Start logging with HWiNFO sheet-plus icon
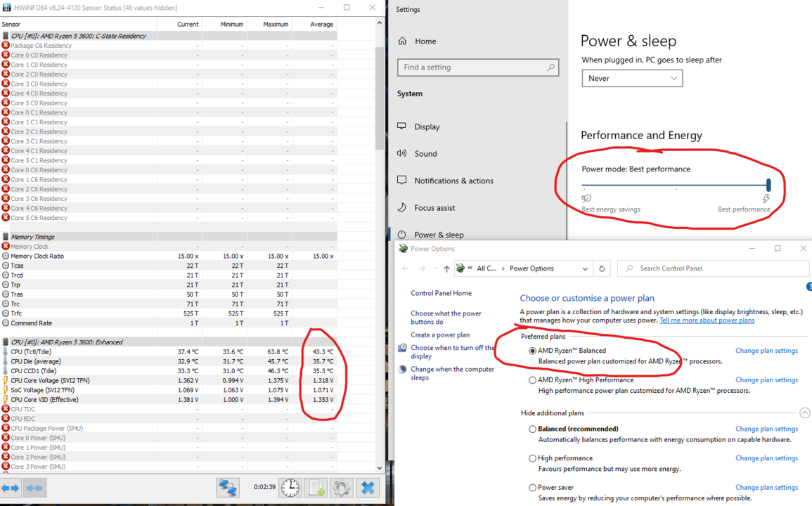 [316, 487]
